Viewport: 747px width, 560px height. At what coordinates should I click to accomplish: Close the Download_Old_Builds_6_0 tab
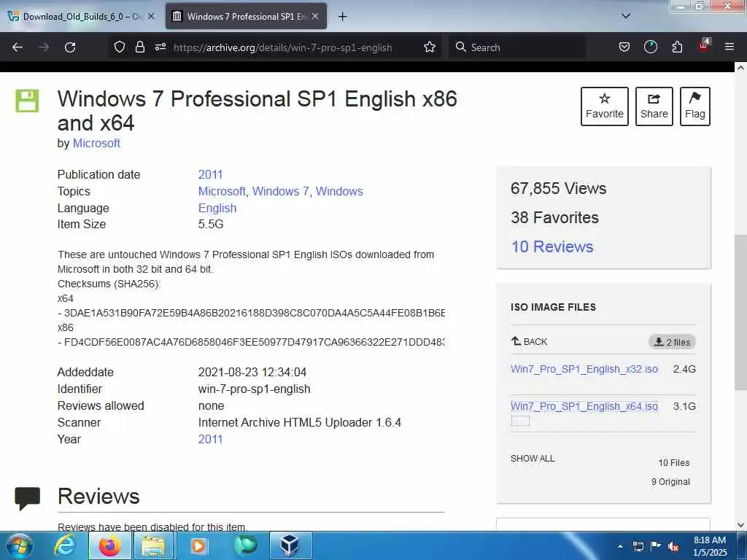tap(151, 16)
